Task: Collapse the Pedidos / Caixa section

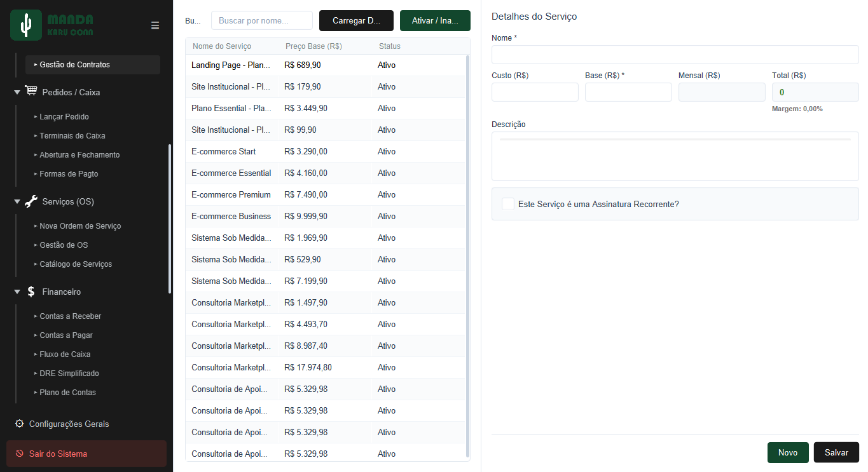Action: pyautogui.click(x=17, y=93)
